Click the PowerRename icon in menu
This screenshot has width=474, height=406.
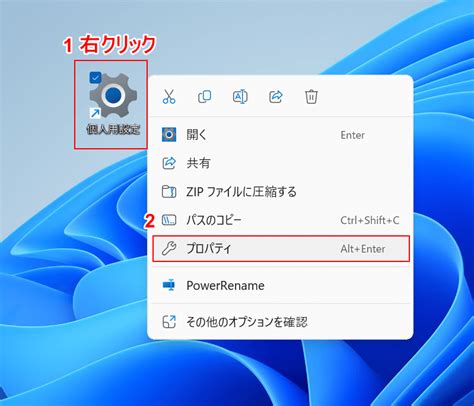coord(169,285)
